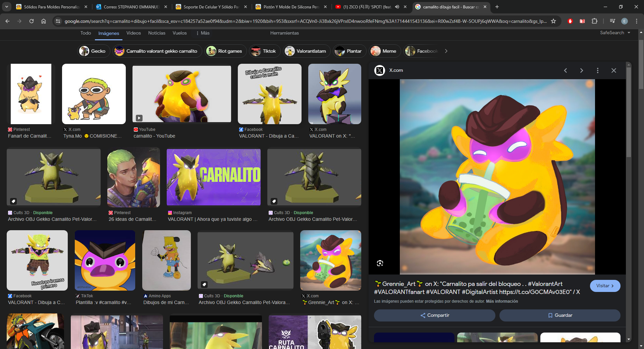Click the Visitar button
Image resolution: width=644 pixels, height=349 pixels.
coord(605,286)
